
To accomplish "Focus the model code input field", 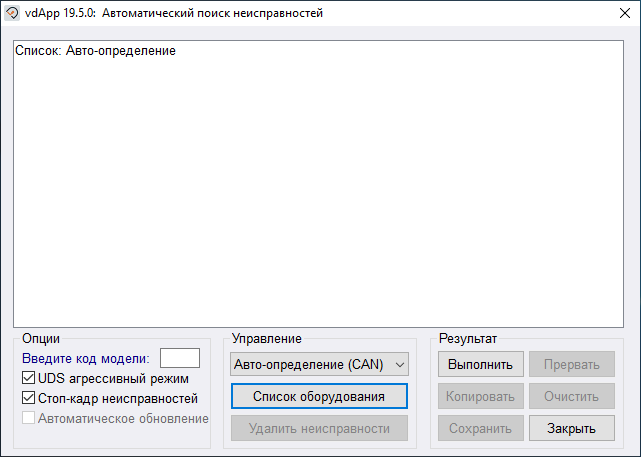I will 180,358.
